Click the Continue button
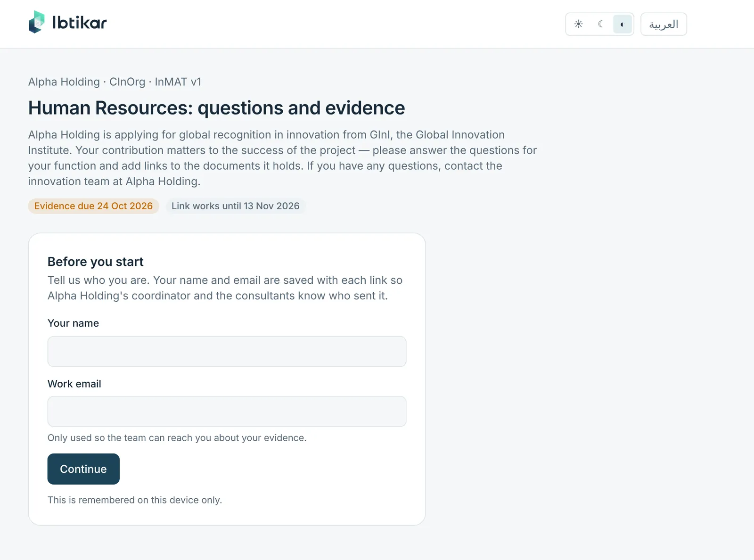Screen dimensions: 754x560 coord(83,469)
